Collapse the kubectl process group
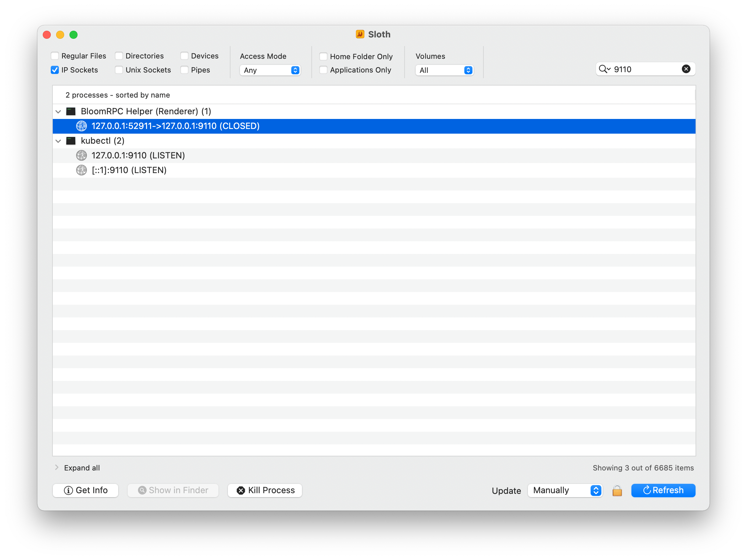 click(x=58, y=141)
